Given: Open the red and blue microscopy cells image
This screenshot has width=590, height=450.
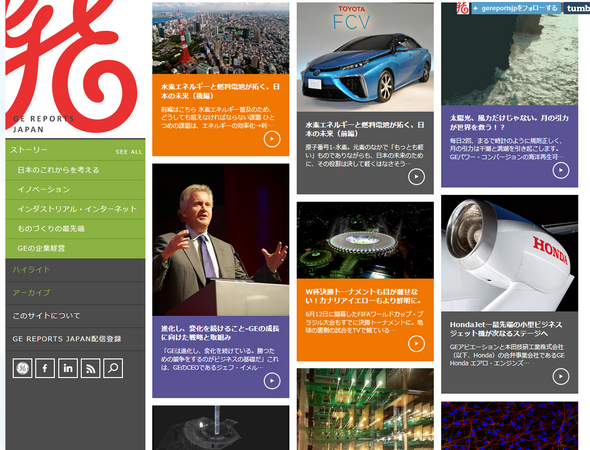Looking at the screenshot, I should tap(510, 426).
